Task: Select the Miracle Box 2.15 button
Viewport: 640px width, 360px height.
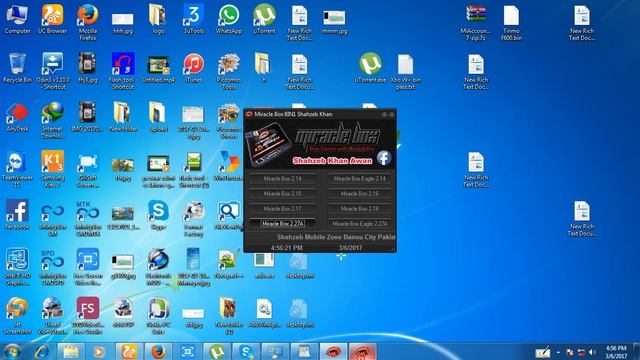Action: coord(282,194)
